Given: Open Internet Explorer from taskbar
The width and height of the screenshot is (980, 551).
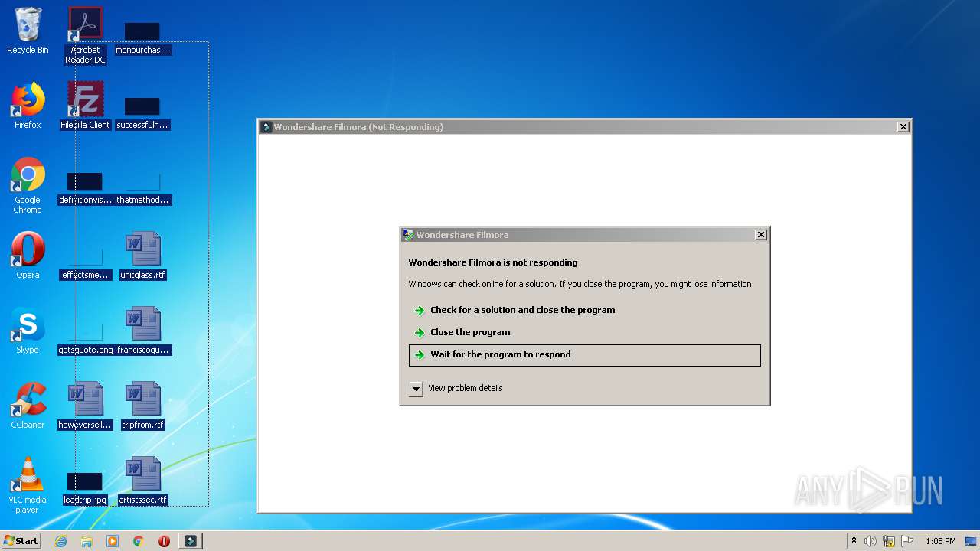Looking at the screenshot, I should (x=61, y=541).
